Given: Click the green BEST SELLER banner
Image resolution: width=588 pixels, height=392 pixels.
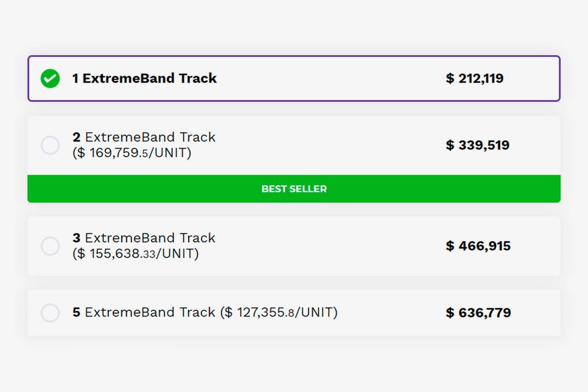Looking at the screenshot, I should pos(294,189).
